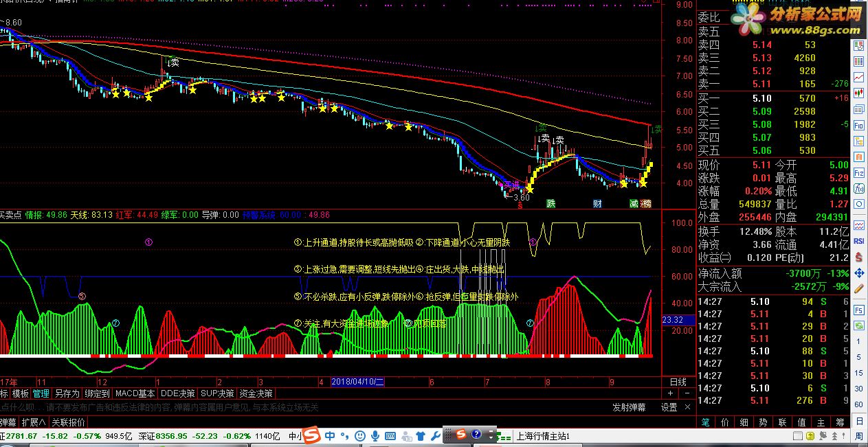Select the 管理 manage tab

pos(41,393)
